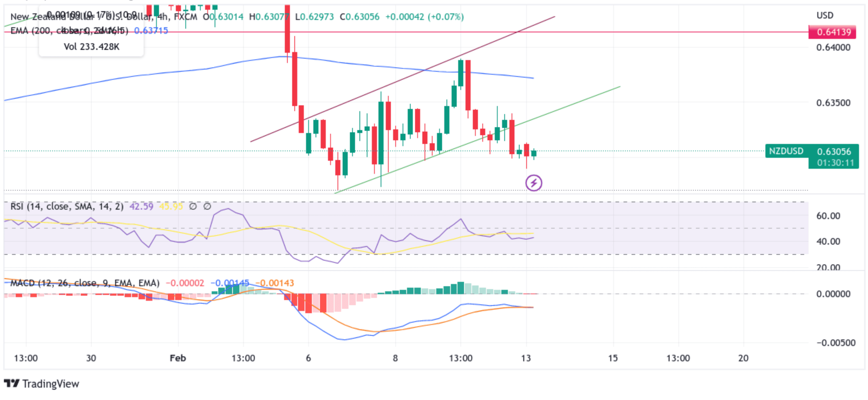Click the 01:30:11 countdown timer
Image resolution: width=868 pixels, height=400 pixels.
tap(835, 163)
